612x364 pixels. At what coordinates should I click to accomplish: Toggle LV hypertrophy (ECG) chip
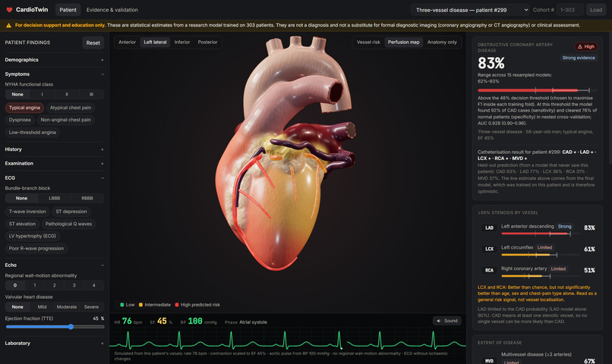point(33,236)
